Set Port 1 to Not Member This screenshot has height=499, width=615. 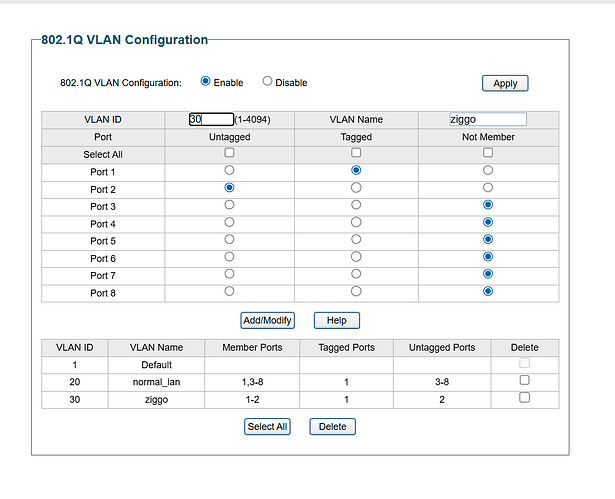pos(488,170)
